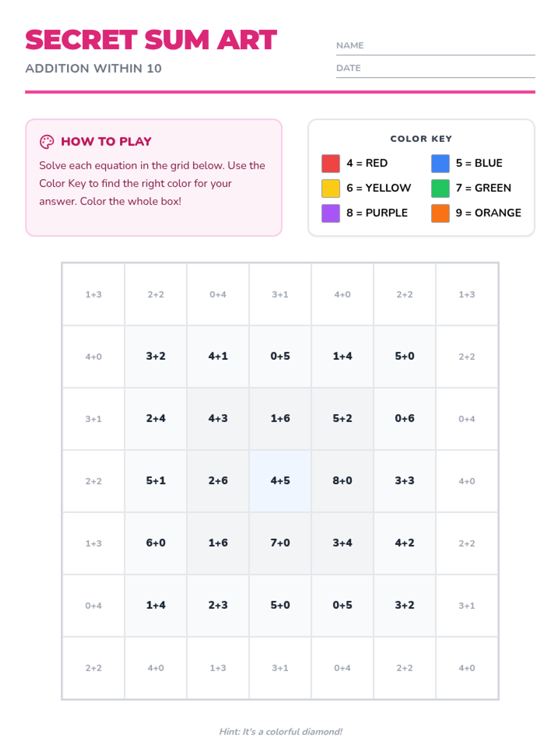The width and height of the screenshot is (560, 747).
Task: Select the blue color swatch for 5
Action: (x=440, y=163)
